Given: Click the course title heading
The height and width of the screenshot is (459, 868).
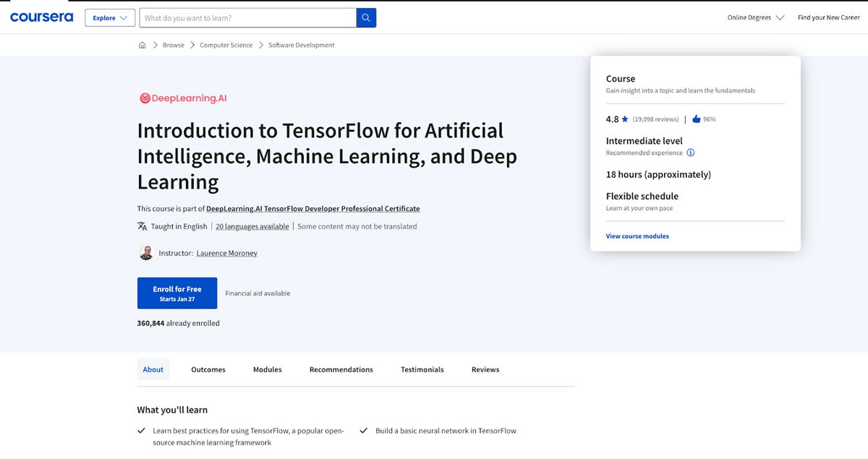Looking at the screenshot, I should pos(327,156).
